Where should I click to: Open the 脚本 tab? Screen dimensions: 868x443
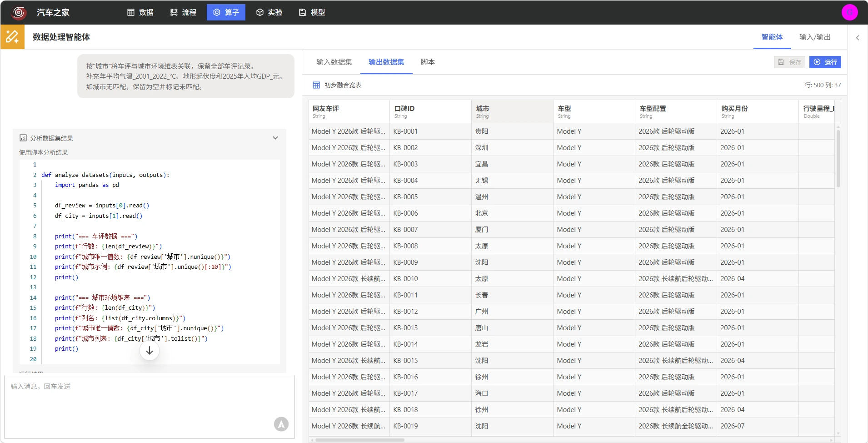point(428,62)
